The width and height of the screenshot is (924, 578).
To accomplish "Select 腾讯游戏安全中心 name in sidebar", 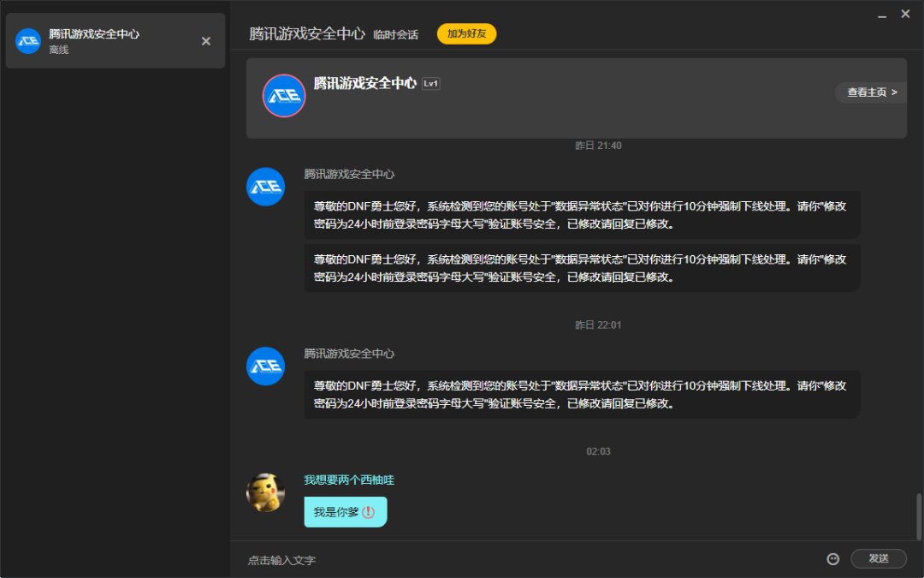I will click(x=94, y=34).
